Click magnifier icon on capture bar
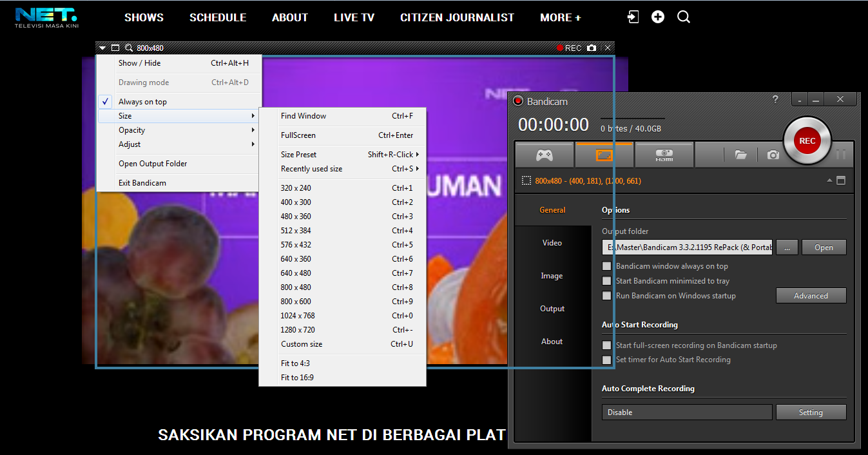 coord(129,48)
